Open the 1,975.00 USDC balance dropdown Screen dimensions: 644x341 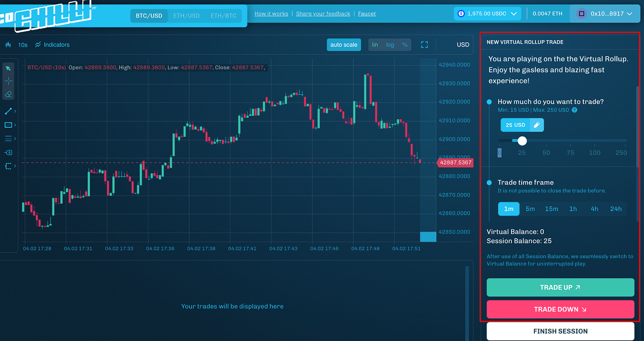488,14
